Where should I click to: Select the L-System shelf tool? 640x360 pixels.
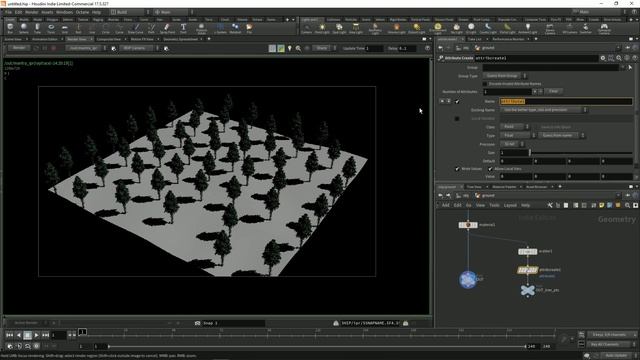pos(220,28)
